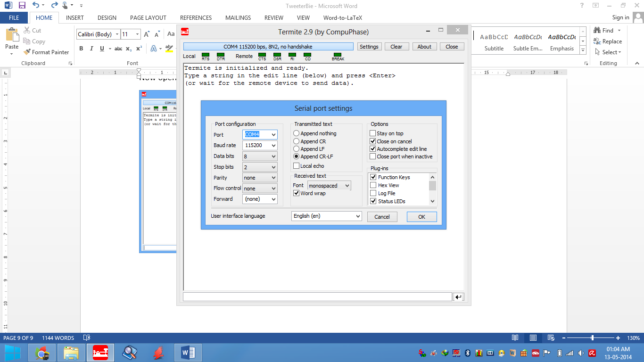Toggle Italic formatting
Screen dimensions: 644x362
(91, 49)
